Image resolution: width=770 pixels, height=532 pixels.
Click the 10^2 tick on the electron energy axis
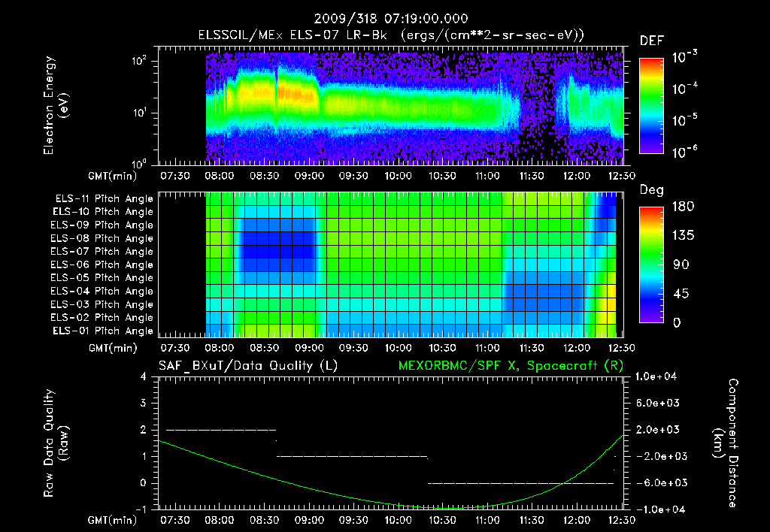click(139, 60)
